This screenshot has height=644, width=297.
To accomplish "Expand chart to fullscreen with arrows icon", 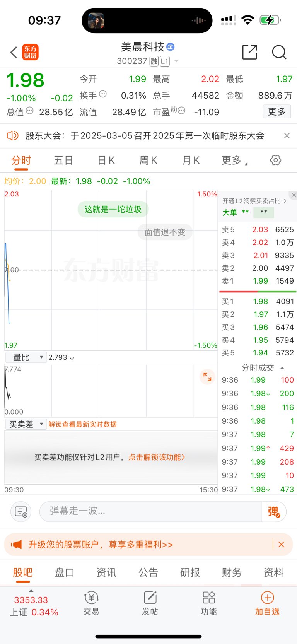I will pyautogui.click(x=207, y=377).
